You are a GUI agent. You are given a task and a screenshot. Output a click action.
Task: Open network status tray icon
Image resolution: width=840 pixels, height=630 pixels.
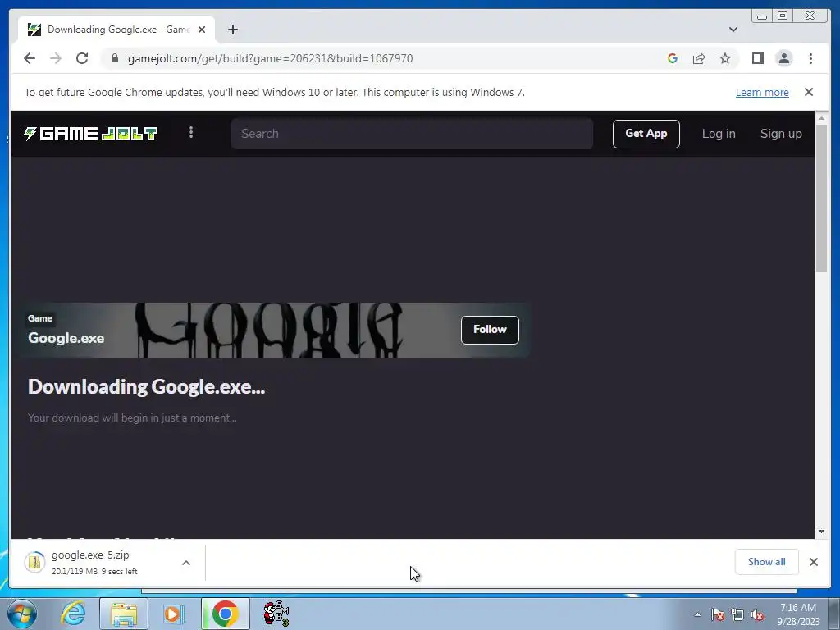pyautogui.click(x=737, y=614)
